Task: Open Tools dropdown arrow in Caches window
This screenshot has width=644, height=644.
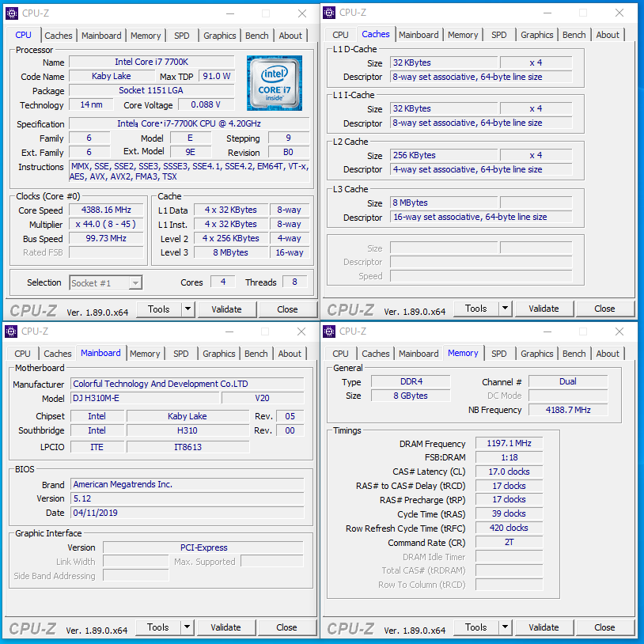Action: (506, 308)
